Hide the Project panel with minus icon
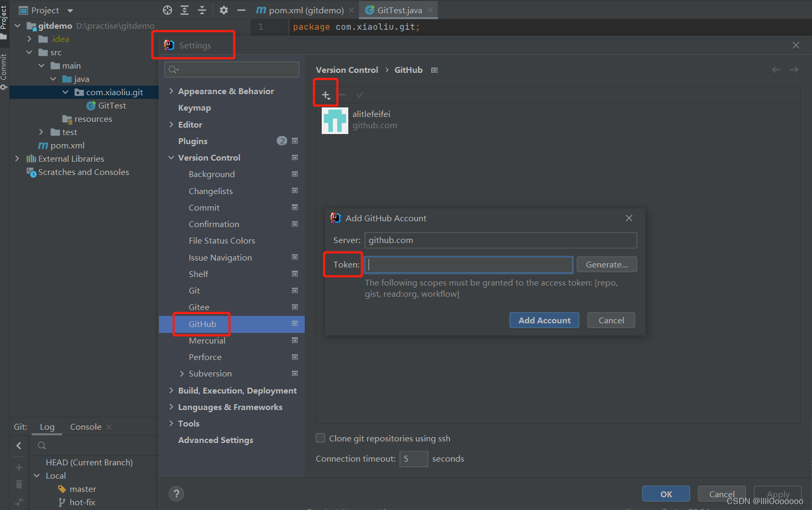The image size is (812, 510). (241, 10)
